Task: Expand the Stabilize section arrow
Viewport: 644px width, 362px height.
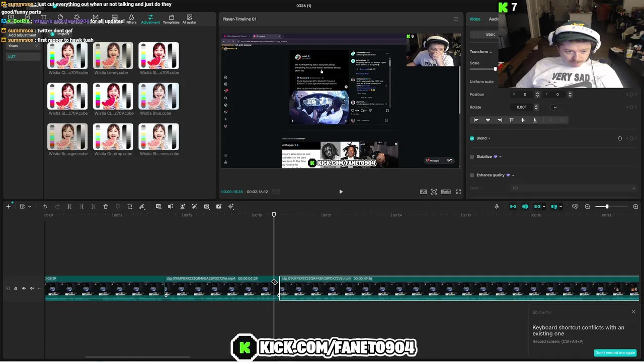Action: [x=500, y=157]
